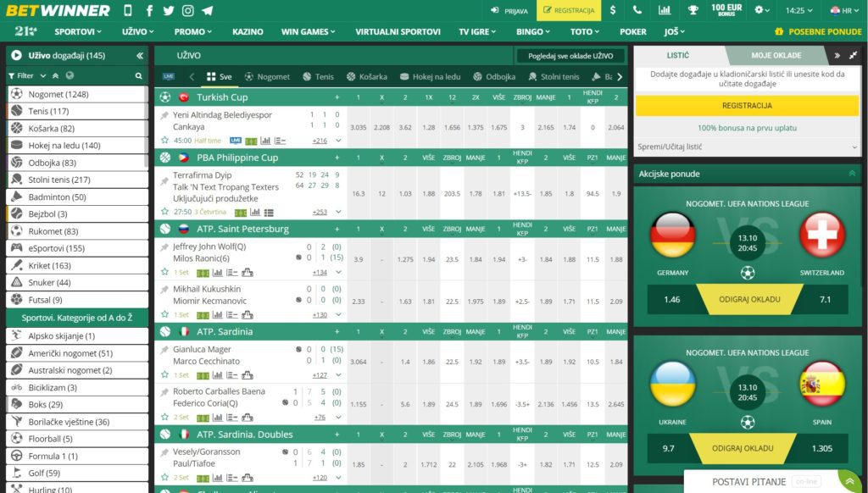The image size is (868, 493).
Task: Toggle the LIVE icon in sports filter bar
Action: pos(169,76)
